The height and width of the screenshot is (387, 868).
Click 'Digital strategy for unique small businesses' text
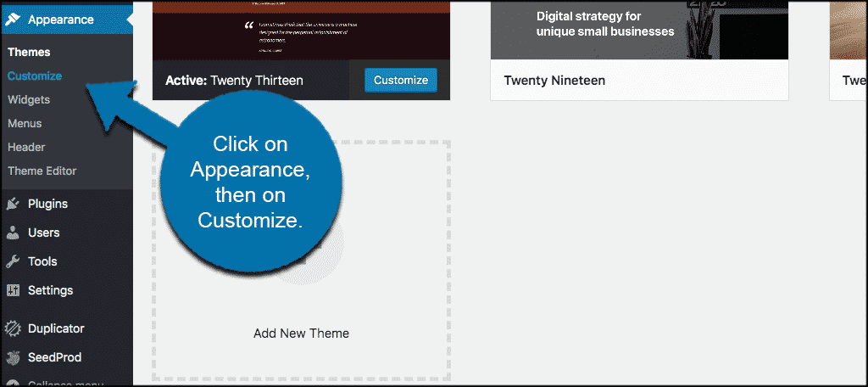605,24
